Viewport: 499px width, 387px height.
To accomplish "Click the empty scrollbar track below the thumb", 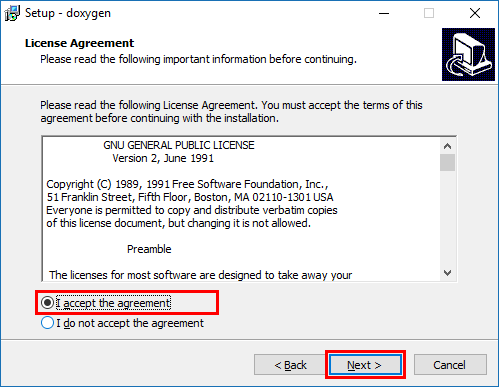I will [447, 218].
